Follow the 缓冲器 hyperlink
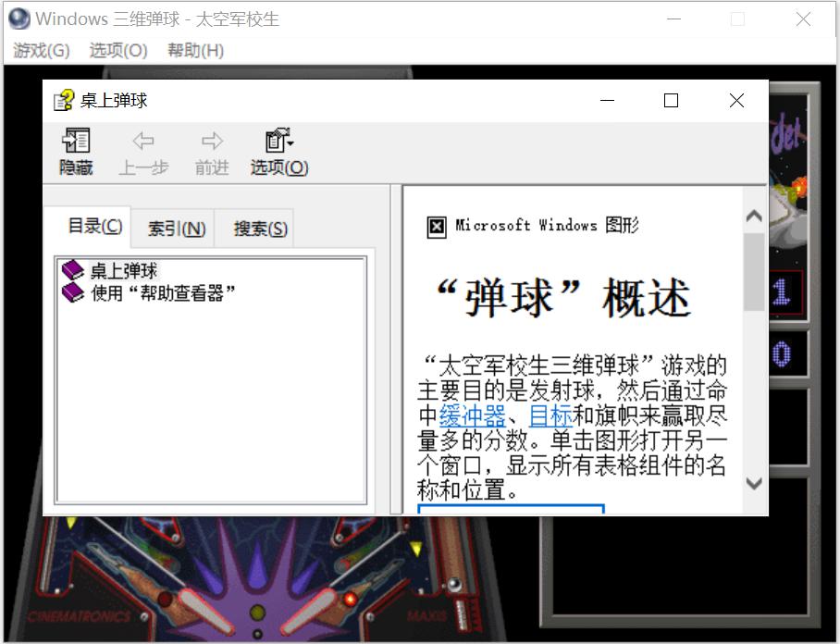 [472, 415]
